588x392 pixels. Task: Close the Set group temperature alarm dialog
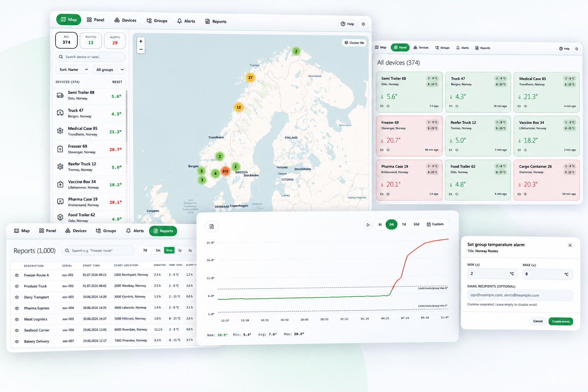pos(570,245)
